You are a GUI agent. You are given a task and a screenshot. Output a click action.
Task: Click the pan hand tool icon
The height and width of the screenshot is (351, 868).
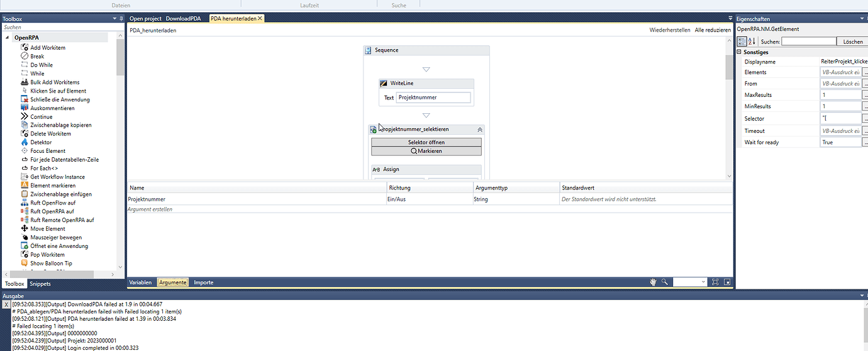[654, 282]
